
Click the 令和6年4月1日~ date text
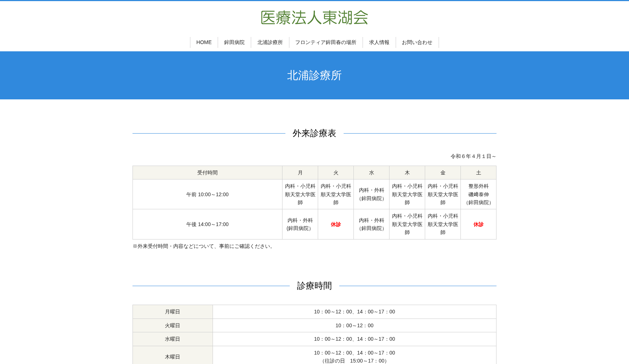click(x=472, y=156)
